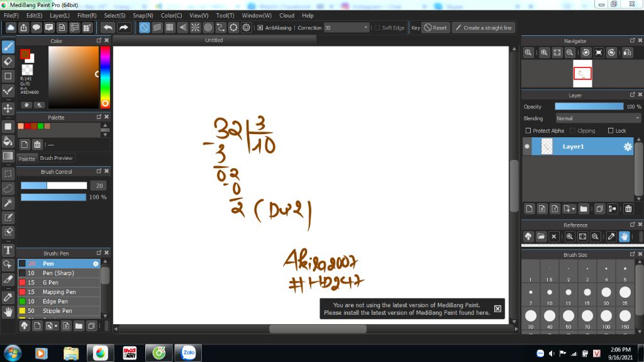Select the Gradient tool
The image size is (644, 362).
coord(8,156)
